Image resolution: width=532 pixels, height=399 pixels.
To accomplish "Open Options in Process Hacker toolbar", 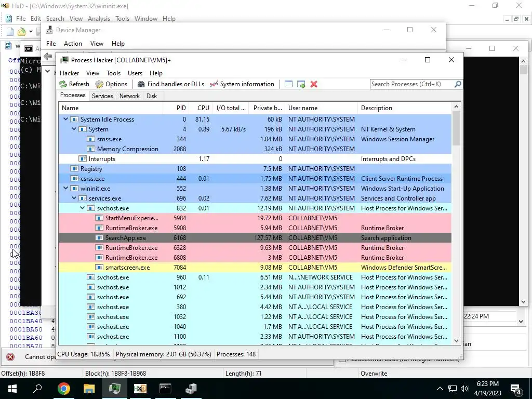I will (111, 84).
